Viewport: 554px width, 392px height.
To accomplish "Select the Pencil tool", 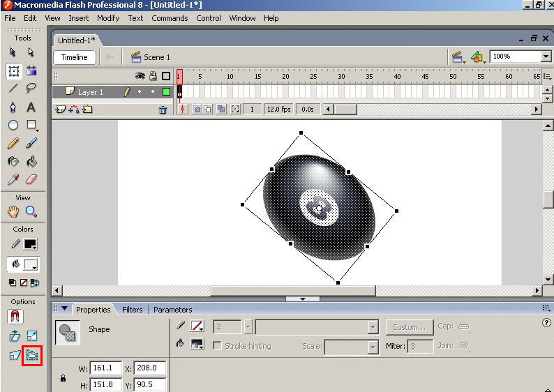I will click(x=13, y=143).
